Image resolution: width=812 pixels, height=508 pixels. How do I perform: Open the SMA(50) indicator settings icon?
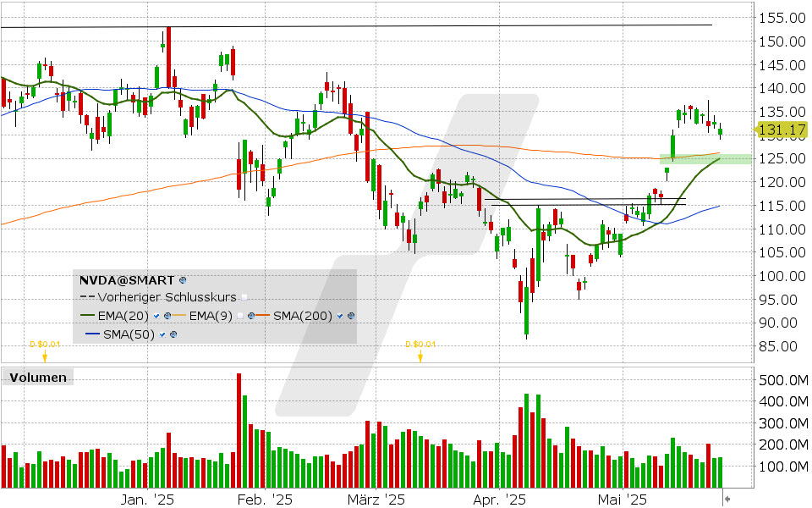(x=173, y=335)
